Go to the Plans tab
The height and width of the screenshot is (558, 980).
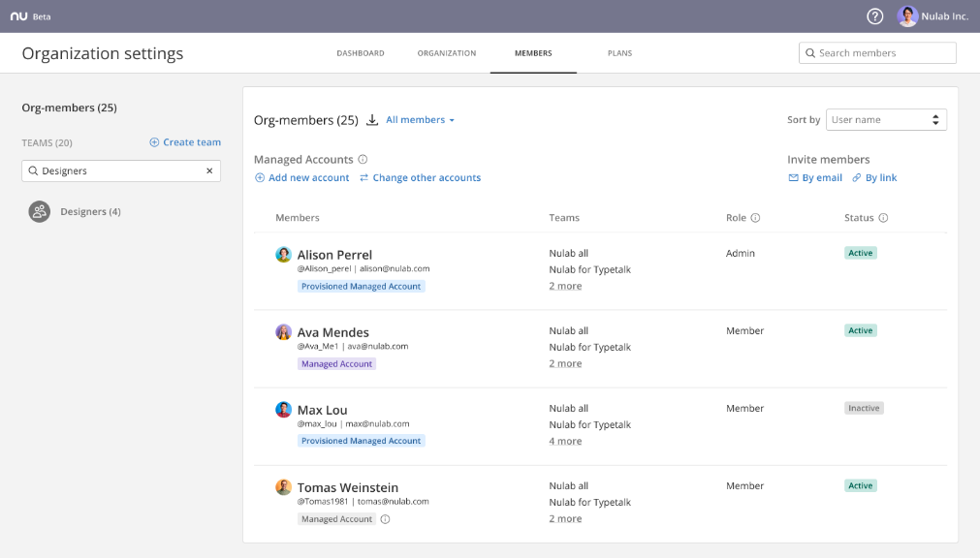pyautogui.click(x=620, y=53)
